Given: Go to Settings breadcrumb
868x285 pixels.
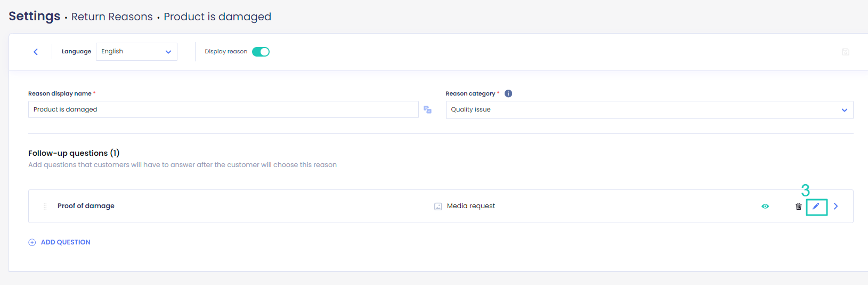Looking at the screenshot, I should pyautogui.click(x=35, y=16).
